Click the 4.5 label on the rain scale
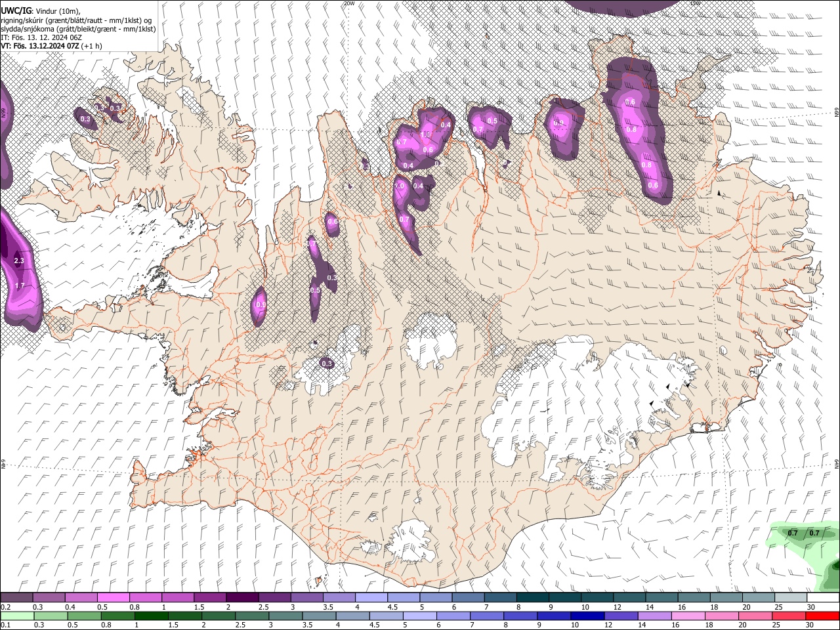This screenshot has height=630, width=840. (375, 625)
